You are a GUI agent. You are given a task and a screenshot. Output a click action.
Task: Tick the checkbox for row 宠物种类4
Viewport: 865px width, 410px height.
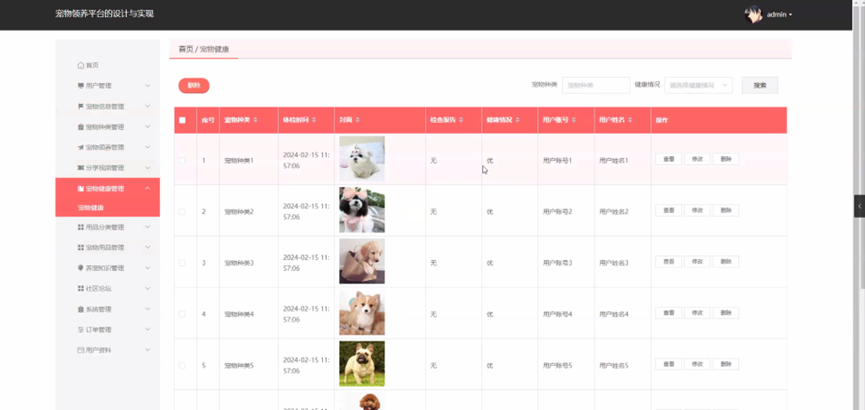[183, 314]
